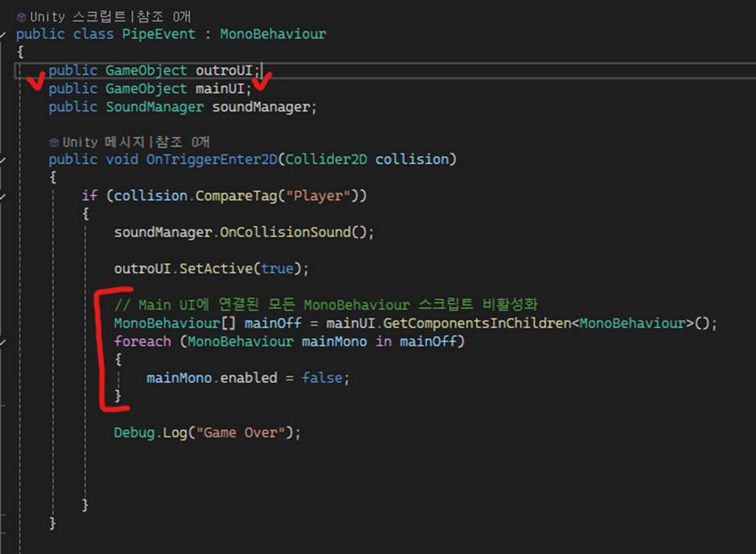Click GameObject type on the mainUI line
Screen dimensions: 756x554
click(x=146, y=88)
